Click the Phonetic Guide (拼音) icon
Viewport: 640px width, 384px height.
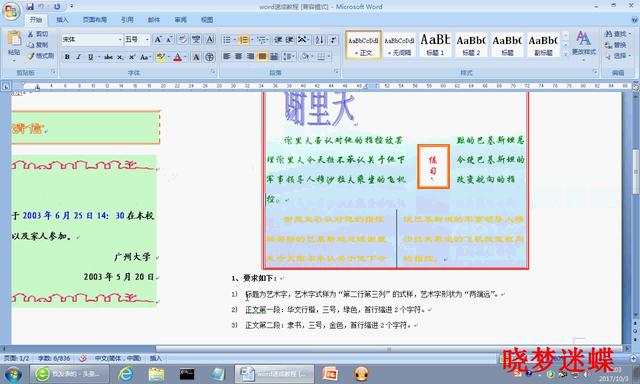coord(196,40)
